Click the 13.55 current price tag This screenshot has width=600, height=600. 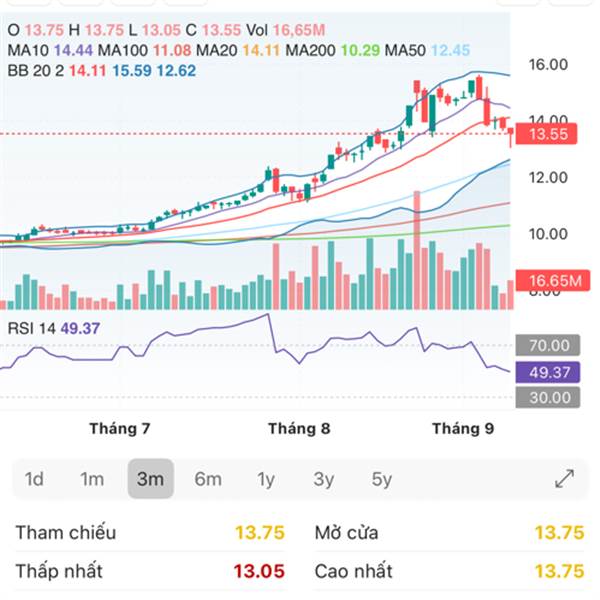[x=546, y=134]
